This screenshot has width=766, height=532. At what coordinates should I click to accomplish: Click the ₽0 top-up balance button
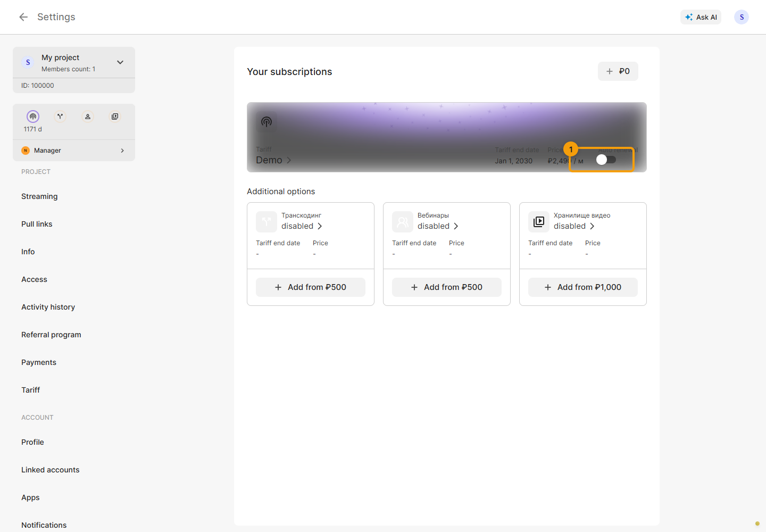(618, 71)
